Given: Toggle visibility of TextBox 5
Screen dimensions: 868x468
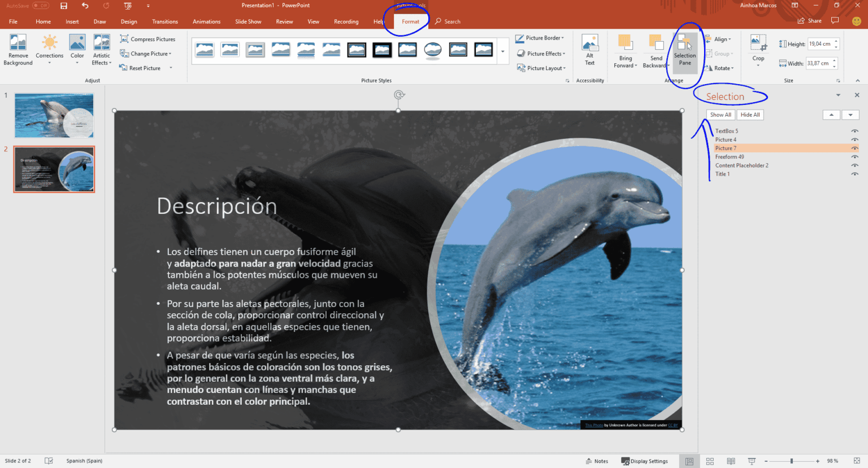Looking at the screenshot, I should click(x=854, y=131).
